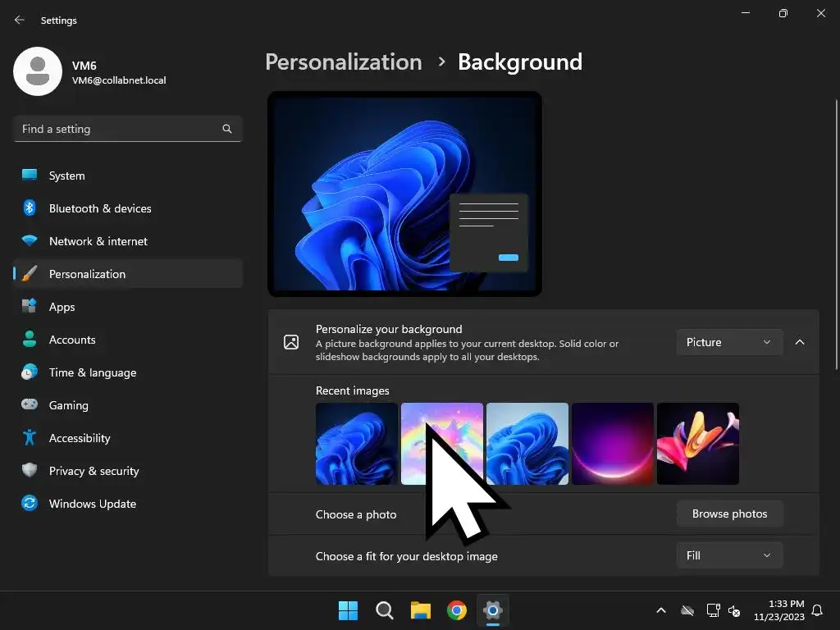This screenshot has height=630, width=840.
Task: Click the Settings gear taskbar icon
Action: tap(493, 610)
